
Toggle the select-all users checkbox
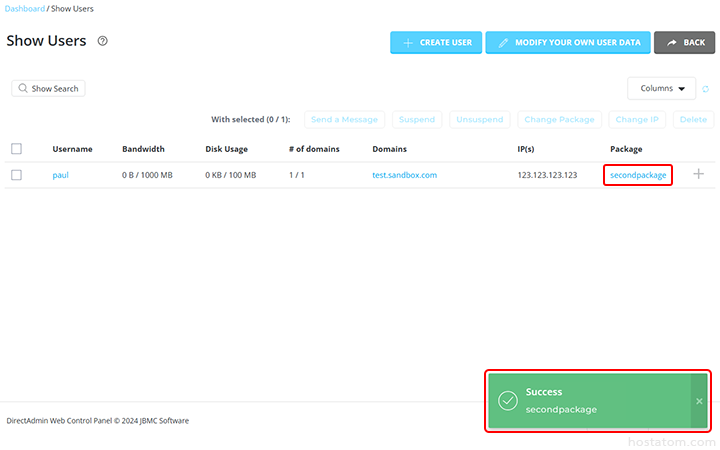[x=16, y=149]
